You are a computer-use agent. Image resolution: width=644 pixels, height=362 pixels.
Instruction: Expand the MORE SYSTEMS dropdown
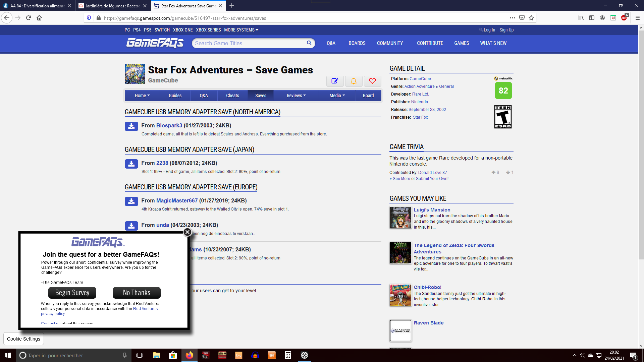[x=241, y=30]
